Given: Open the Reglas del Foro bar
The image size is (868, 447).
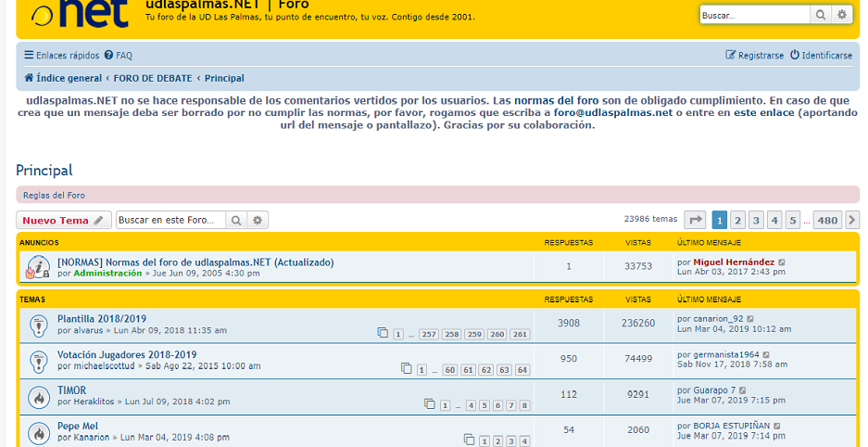Looking at the screenshot, I should tap(54, 196).
